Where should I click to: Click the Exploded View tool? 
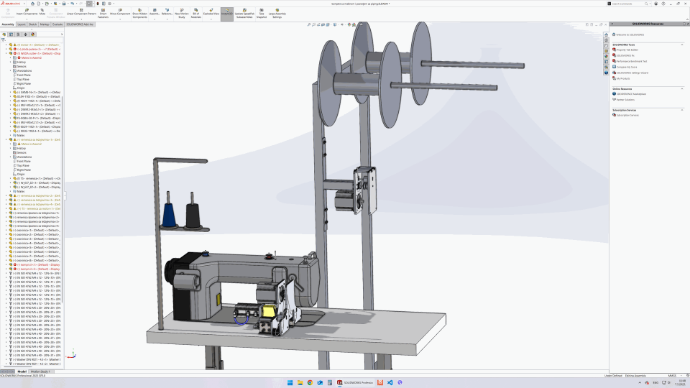point(211,12)
